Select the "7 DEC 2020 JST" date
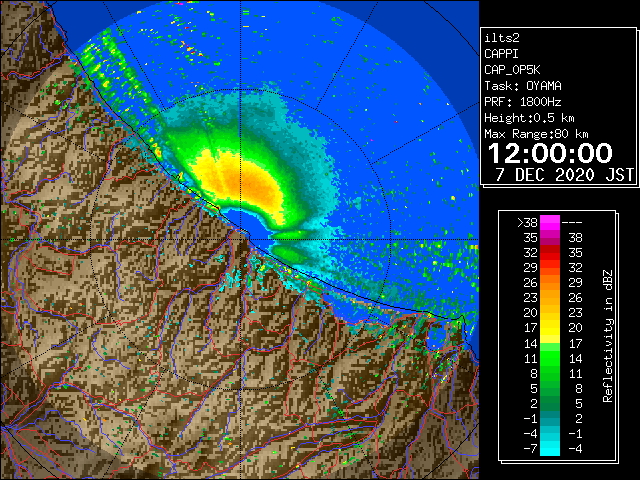The width and height of the screenshot is (640, 480). 564,175
